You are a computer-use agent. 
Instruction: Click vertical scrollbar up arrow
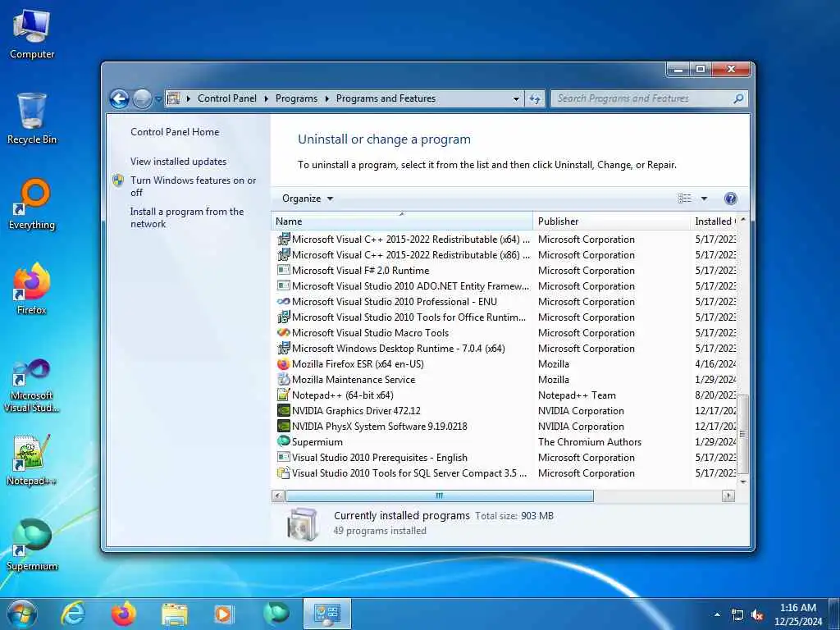(x=743, y=220)
